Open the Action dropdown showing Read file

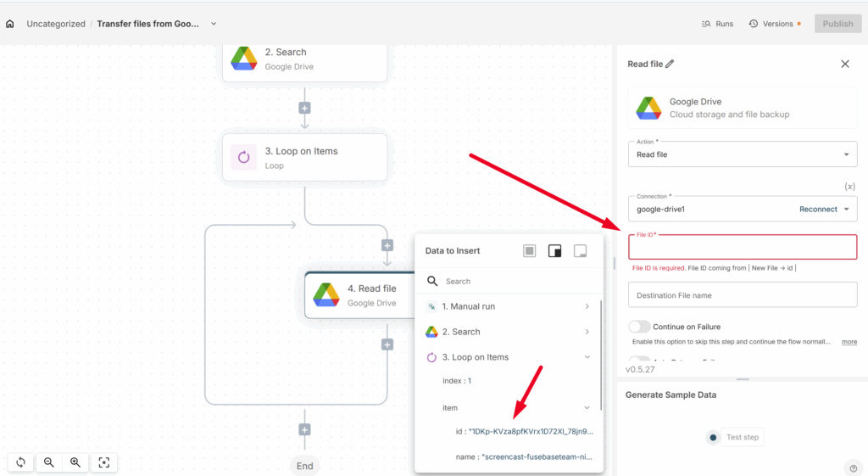click(x=742, y=154)
